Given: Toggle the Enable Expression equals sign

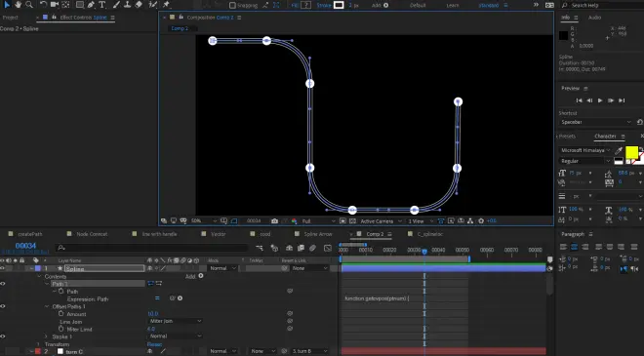Looking at the screenshot, I should (x=157, y=298).
